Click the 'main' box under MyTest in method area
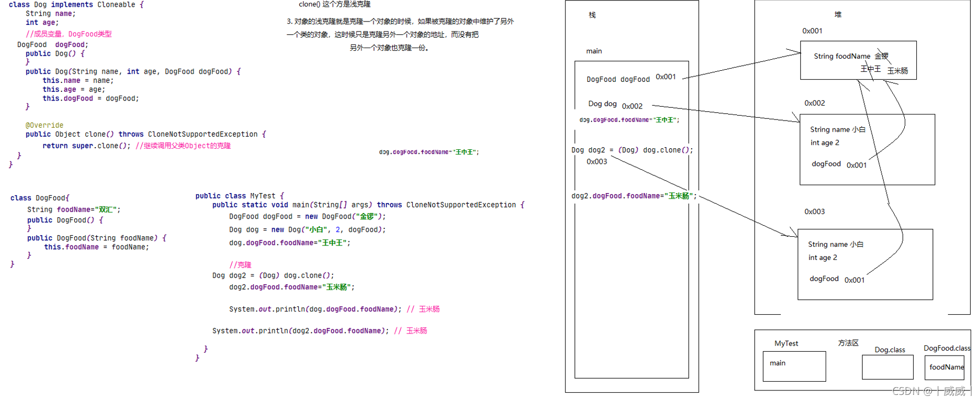 [x=794, y=366]
